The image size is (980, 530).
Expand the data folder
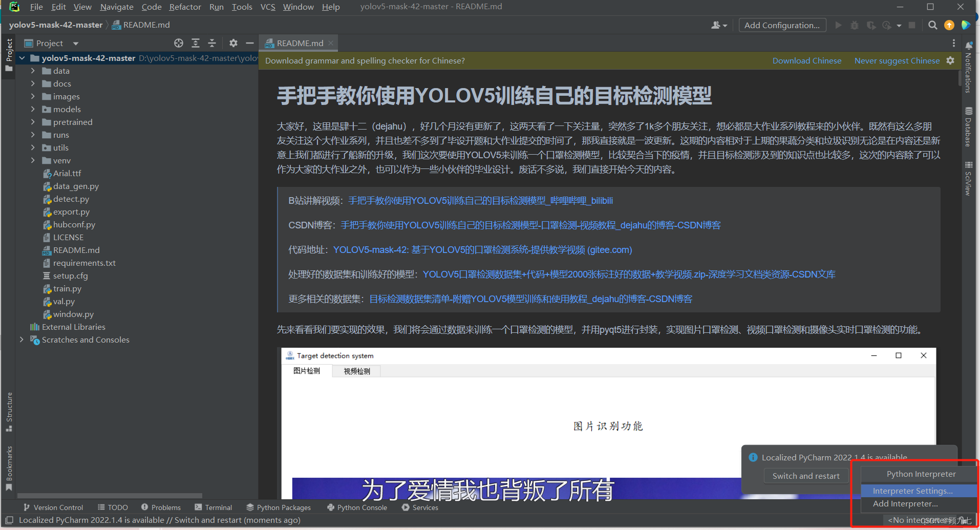click(x=33, y=71)
